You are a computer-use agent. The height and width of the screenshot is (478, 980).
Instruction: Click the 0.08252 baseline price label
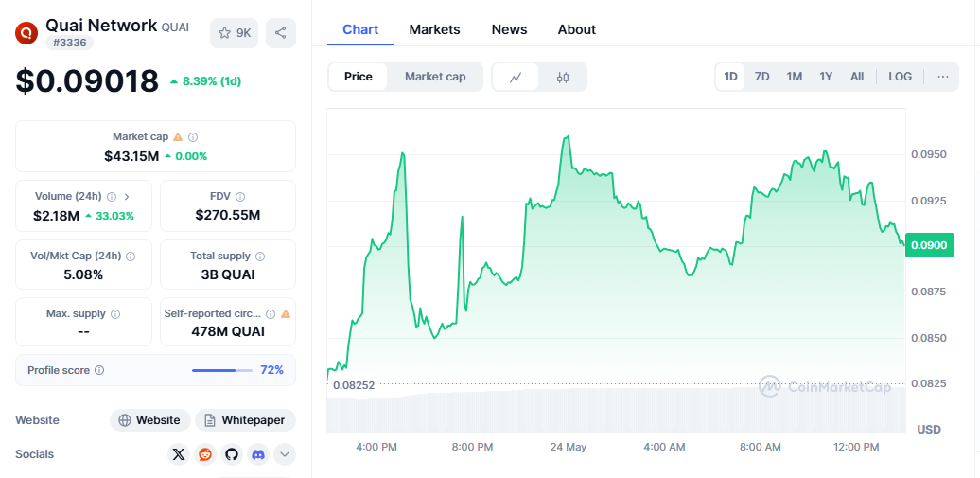(x=354, y=385)
